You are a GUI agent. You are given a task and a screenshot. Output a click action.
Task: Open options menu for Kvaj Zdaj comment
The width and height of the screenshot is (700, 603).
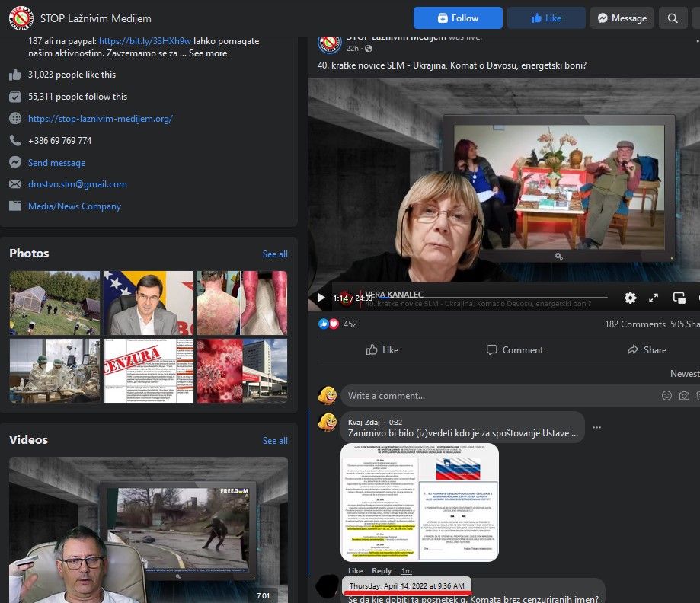tap(597, 427)
